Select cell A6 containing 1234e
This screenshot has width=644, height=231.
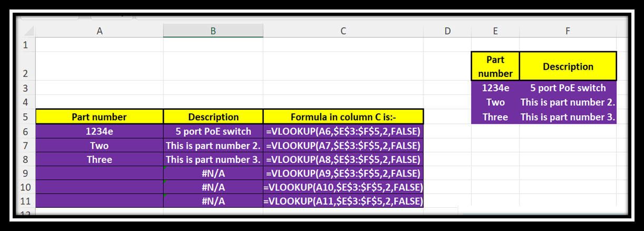pos(100,131)
